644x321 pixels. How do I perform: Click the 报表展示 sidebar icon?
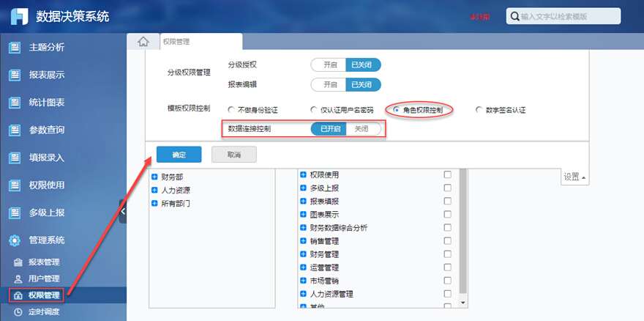tap(15, 75)
